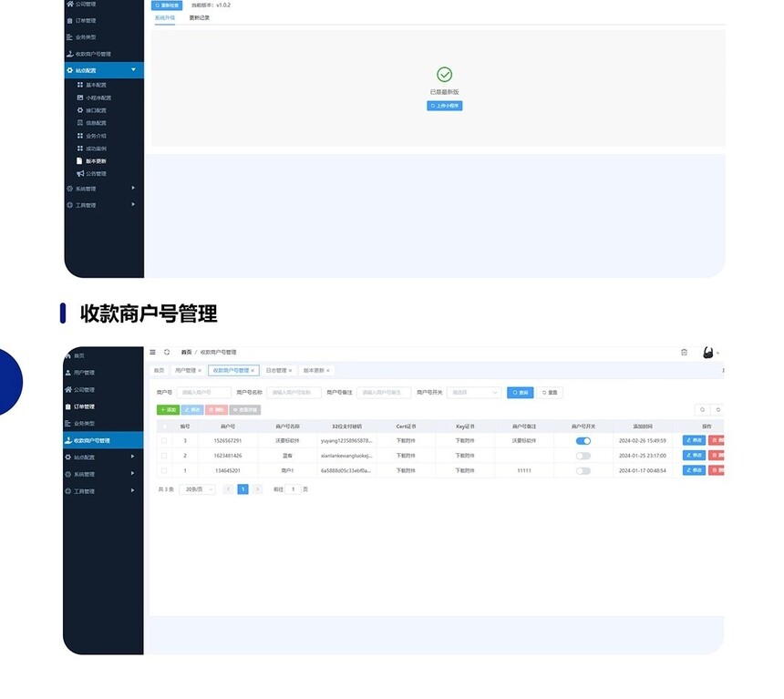Tick the checkbox for merchant 134645201

(x=164, y=470)
